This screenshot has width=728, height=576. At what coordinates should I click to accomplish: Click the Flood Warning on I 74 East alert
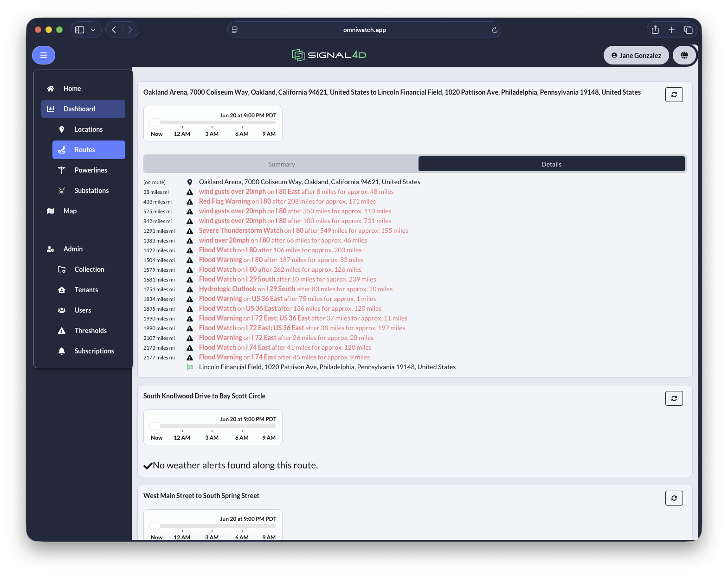[284, 357]
